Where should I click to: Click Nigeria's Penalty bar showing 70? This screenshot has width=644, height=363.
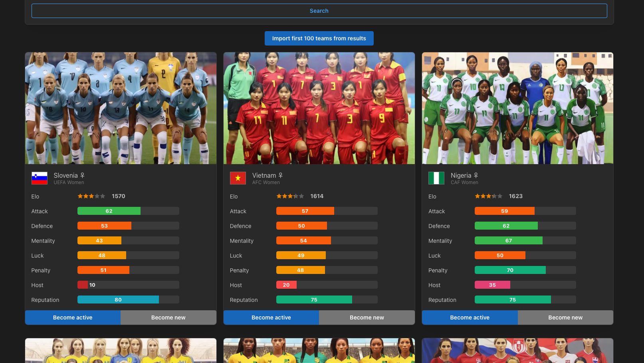pos(525,270)
